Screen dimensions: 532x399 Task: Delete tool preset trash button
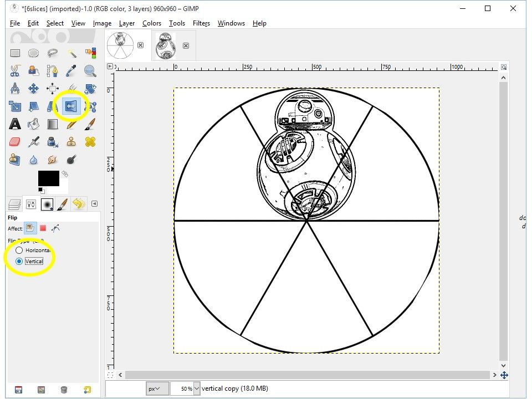point(64,390)
